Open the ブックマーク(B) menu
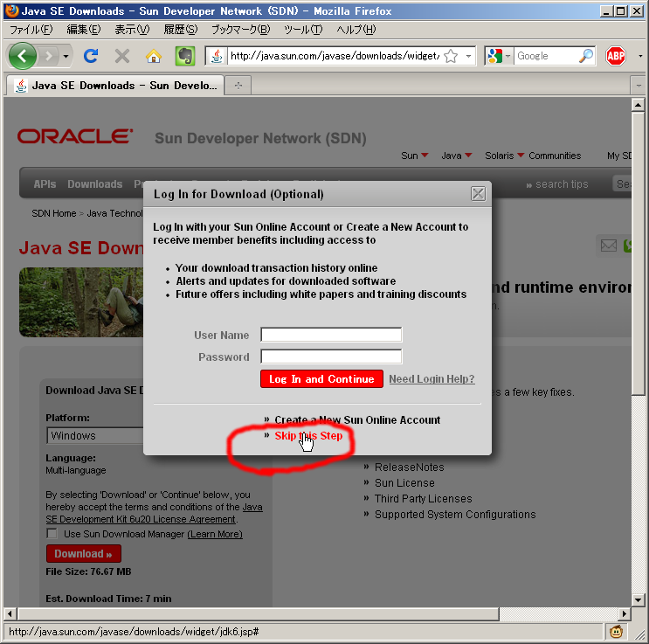The image size is (649, 644). pyautogui.click(x=241, y=30)
